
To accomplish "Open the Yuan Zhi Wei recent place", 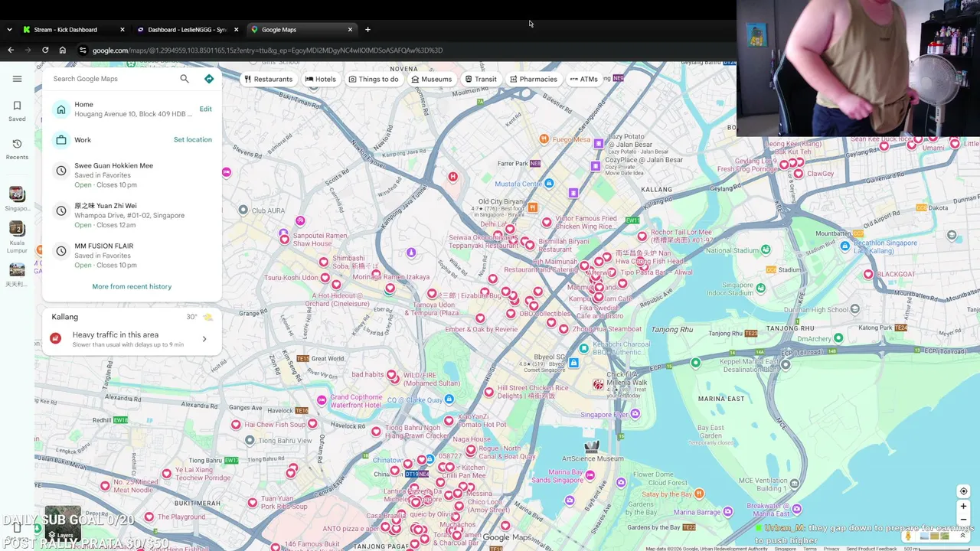I will (132, 215).
